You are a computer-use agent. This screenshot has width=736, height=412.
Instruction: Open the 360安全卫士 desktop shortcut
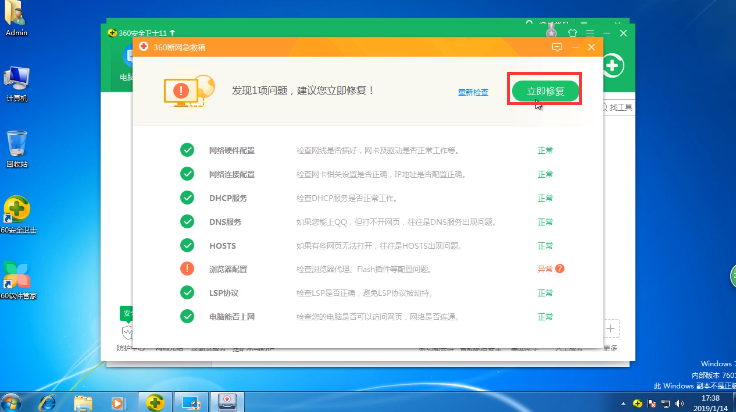tap(17, 213)
